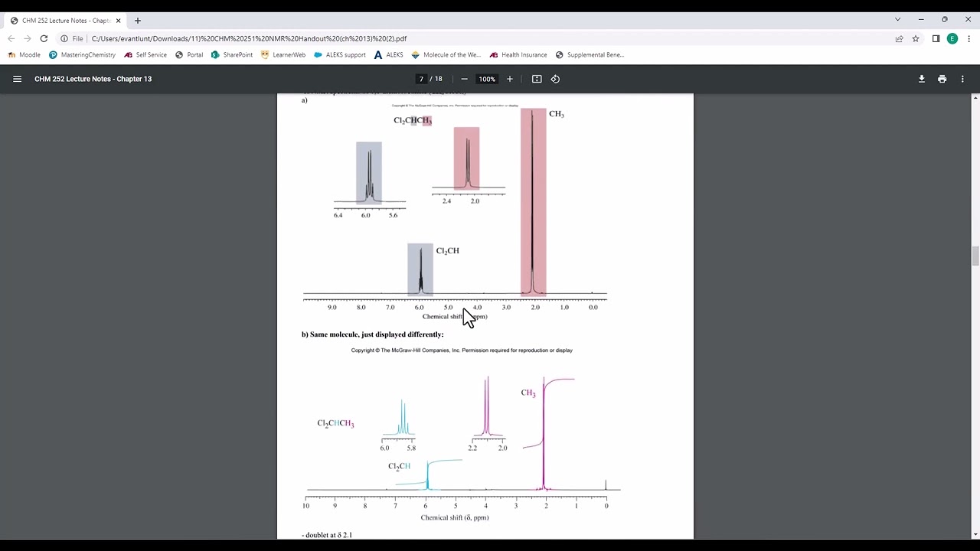Open PDF viewer more actions menu

pos(962,79)
